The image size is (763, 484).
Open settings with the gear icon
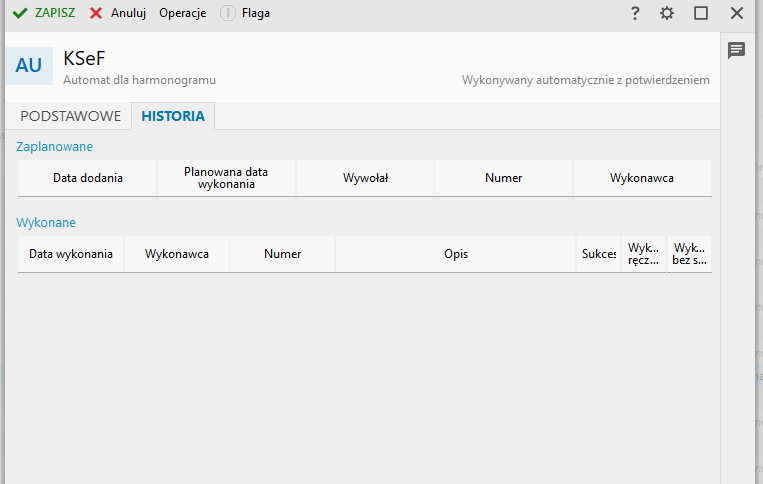point(667,13)
